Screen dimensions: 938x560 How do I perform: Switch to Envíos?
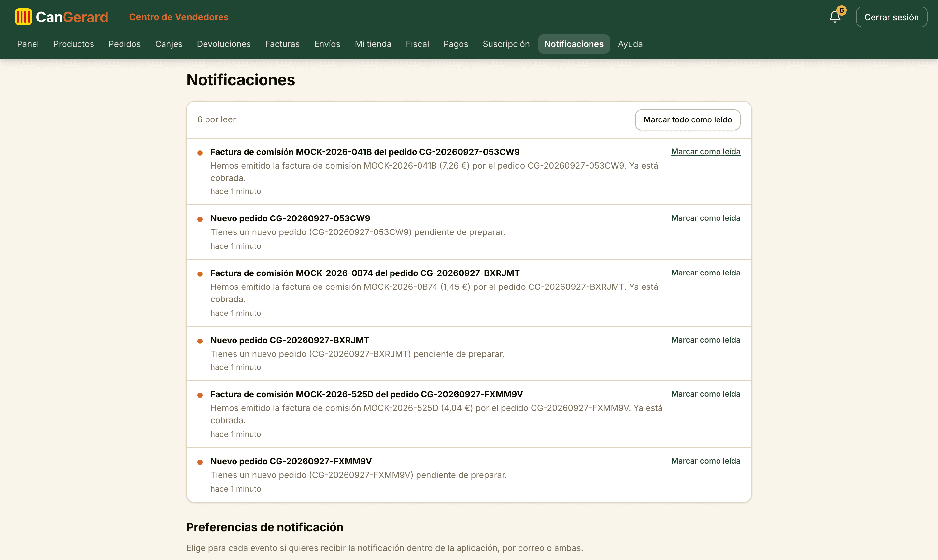click(x=327, y=44)
